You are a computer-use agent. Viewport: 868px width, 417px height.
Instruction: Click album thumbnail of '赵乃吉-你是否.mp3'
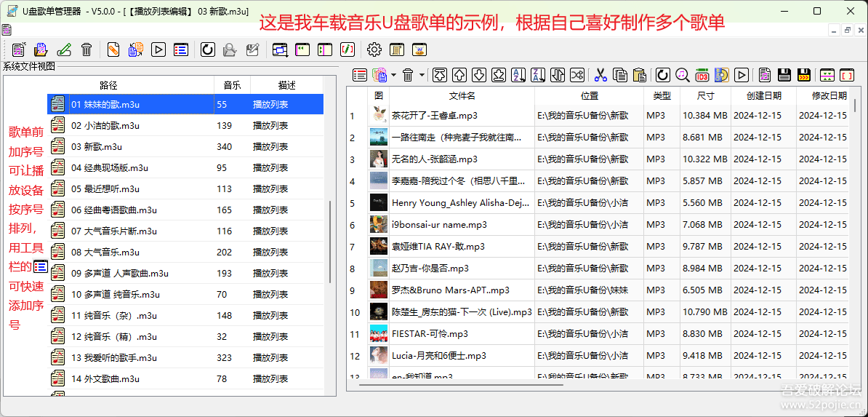coord(379,269)
